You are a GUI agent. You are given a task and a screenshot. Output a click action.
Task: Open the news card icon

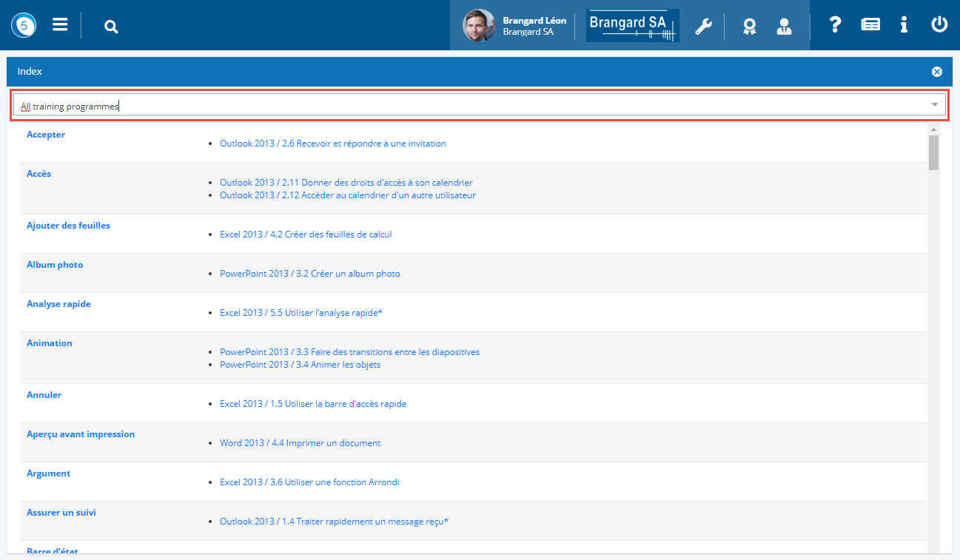[x=870, y=25]
